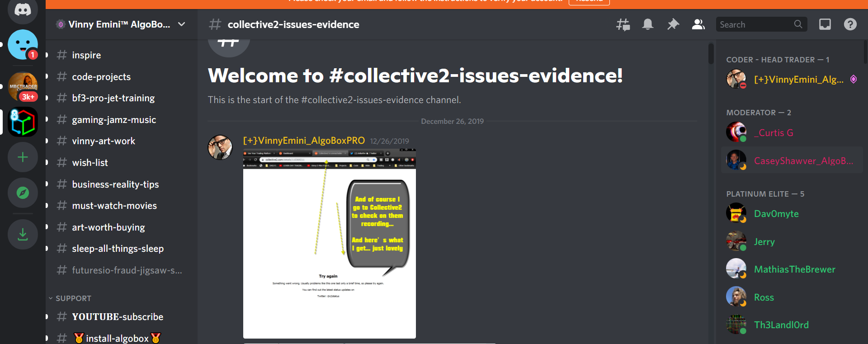Click the purple boost gem beside VinnyEmini

tap(854, 80)
